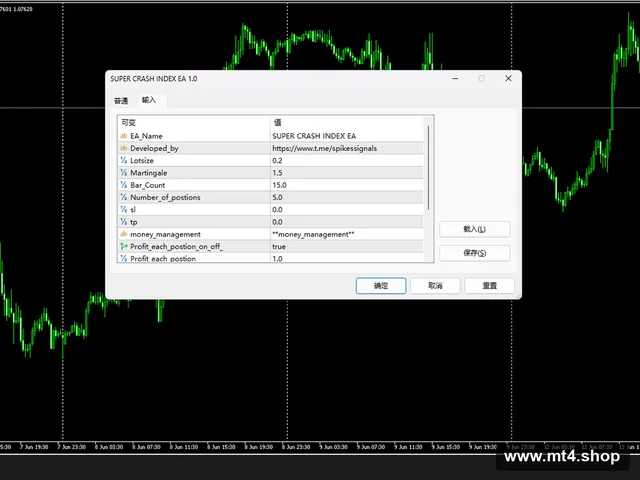Click the string icon beside money_management
Viewport: 640px width, 480px height.
124,234
